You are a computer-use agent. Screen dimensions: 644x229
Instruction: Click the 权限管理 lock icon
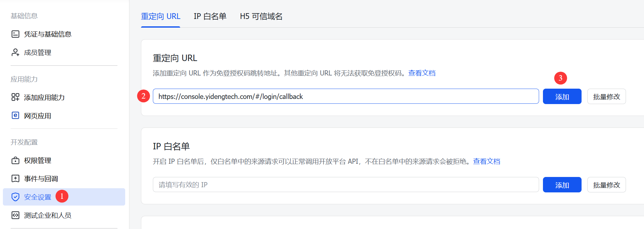(15, 160)
